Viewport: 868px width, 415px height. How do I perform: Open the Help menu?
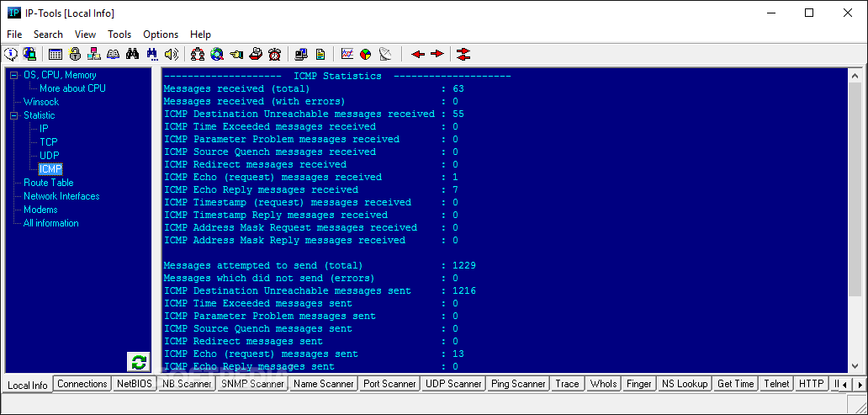click(x=200, y=35)
